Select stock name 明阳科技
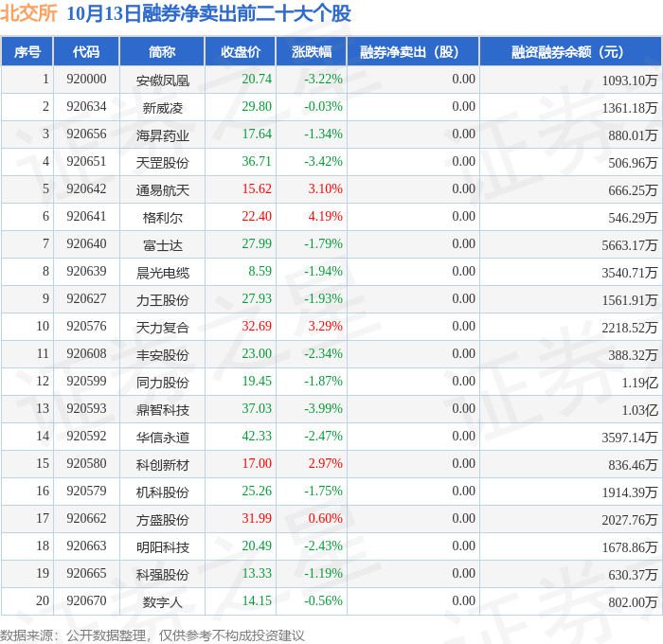The width and height of the screenshot is (663, 644). (162, 547)
